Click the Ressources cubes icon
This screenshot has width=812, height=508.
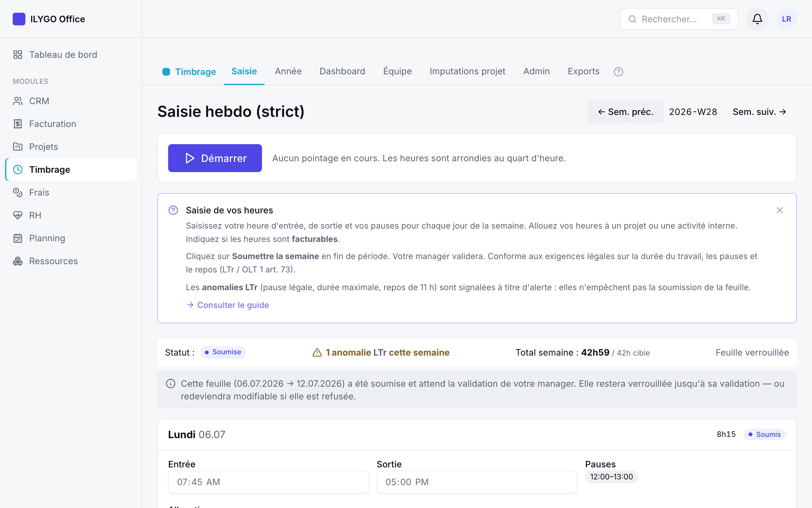[x=18, y=261]
